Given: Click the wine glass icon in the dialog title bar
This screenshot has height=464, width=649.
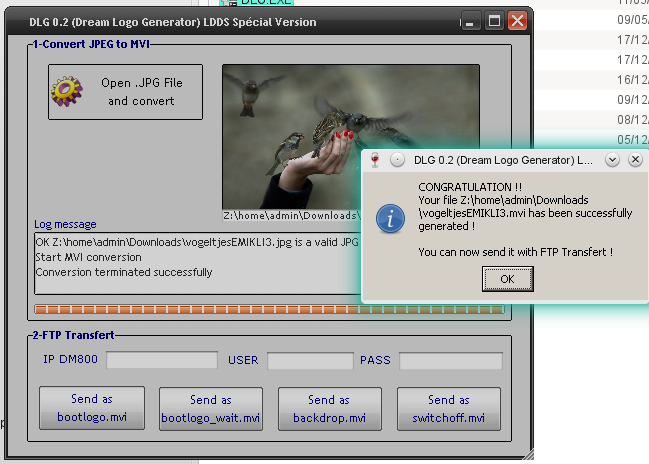Looking at the screenshot, I should point(375,160).
